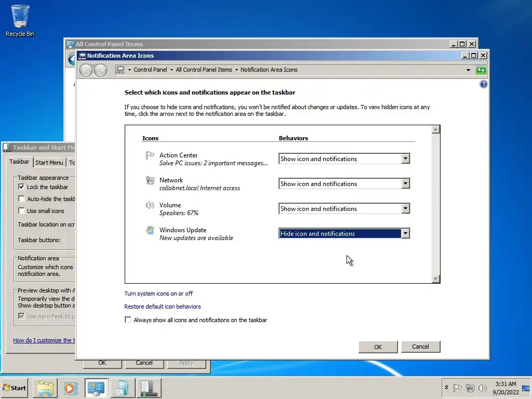Open How do I customize the taskbar link
The height and width of the screenshot is (399, 532).
pos(44,340)
